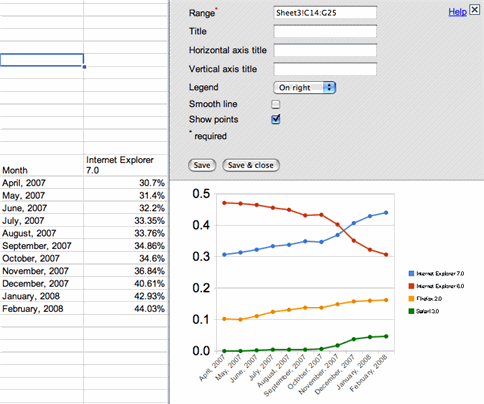Select the June, 2007 cell
This screenshot has width=484, height=404.
42,208
